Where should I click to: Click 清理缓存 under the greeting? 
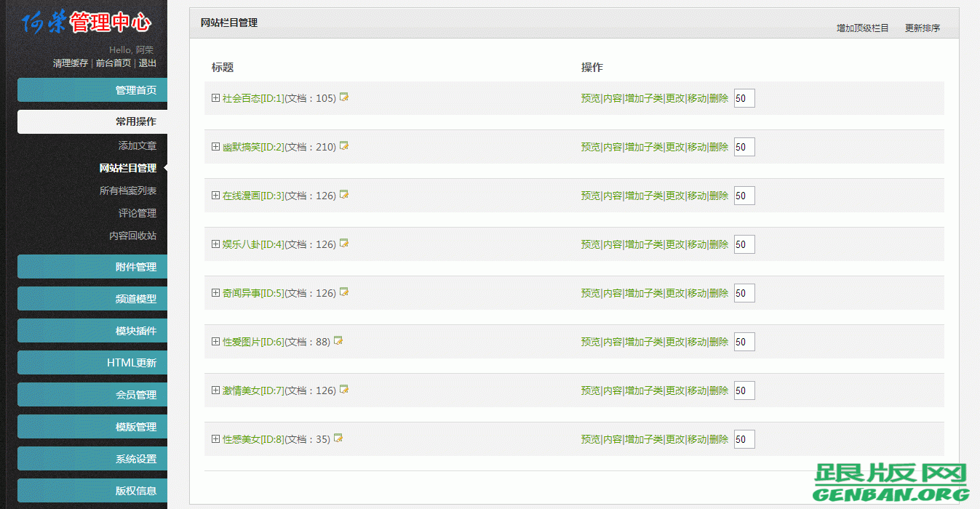[x=70, y=63]
